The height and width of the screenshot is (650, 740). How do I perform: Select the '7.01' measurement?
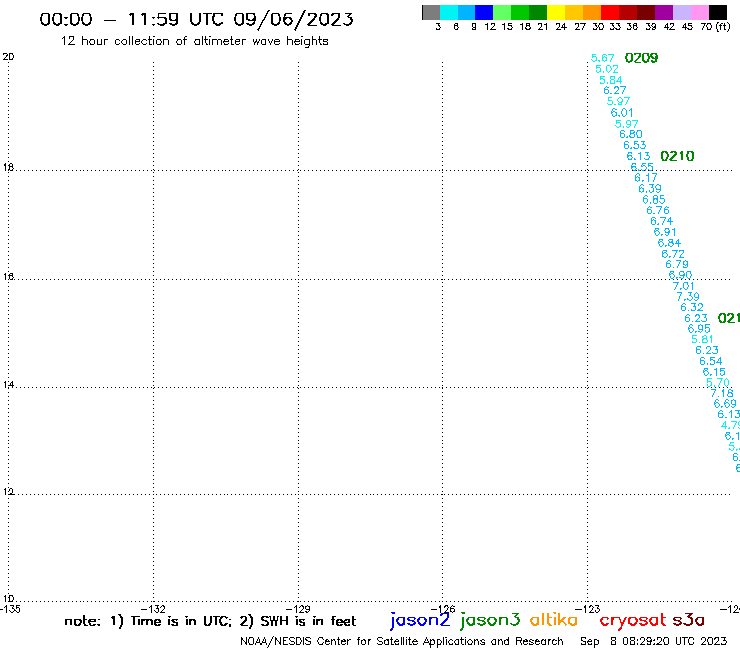683,286
